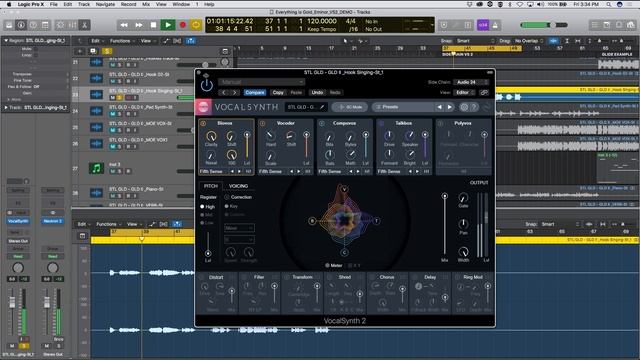Mute track 22 Hook 02

pos(112,81)
